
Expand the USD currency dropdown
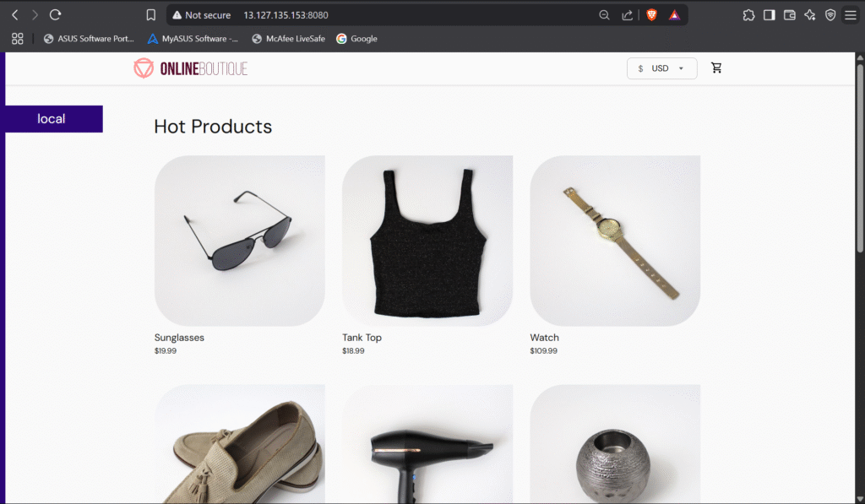coord(661,68)
